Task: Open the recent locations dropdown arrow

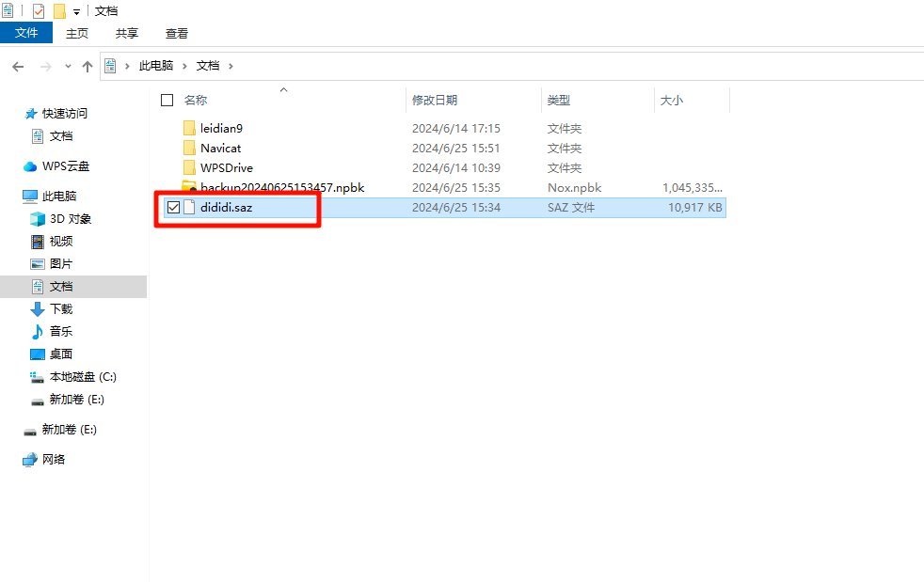Action: click(x=68, y=67)
